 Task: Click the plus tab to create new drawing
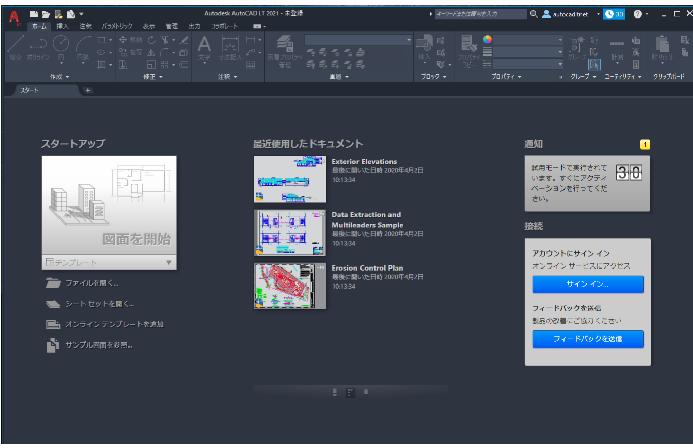(x=87, y=91)
